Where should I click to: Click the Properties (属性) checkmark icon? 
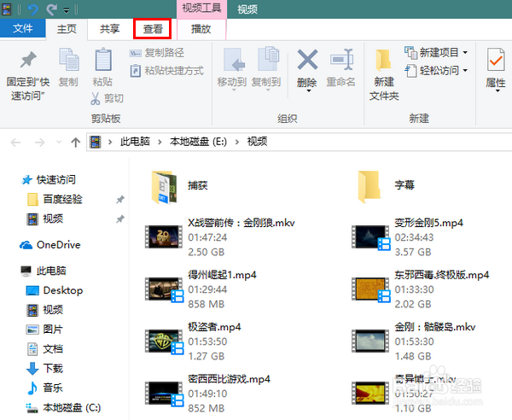pyautogui.click(x=496, y=60)
